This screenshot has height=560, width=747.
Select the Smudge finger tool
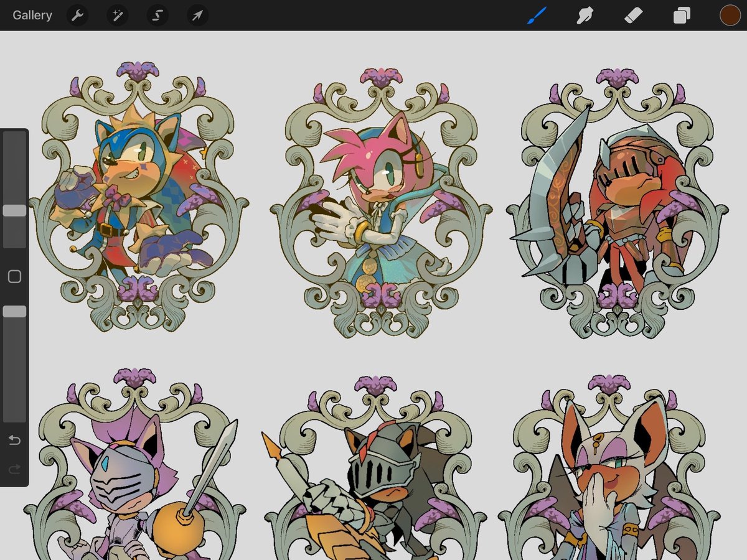(585, 15)
